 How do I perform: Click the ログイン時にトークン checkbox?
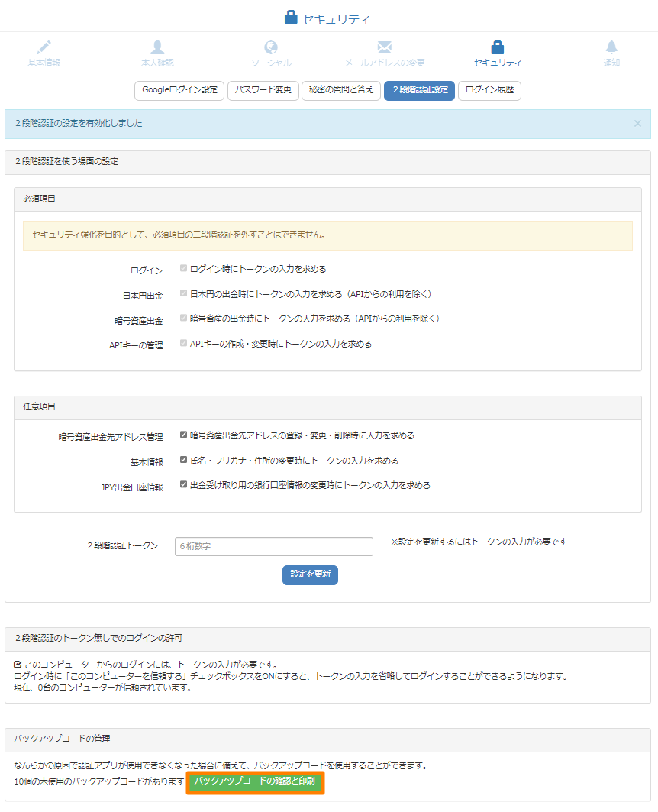183,268
